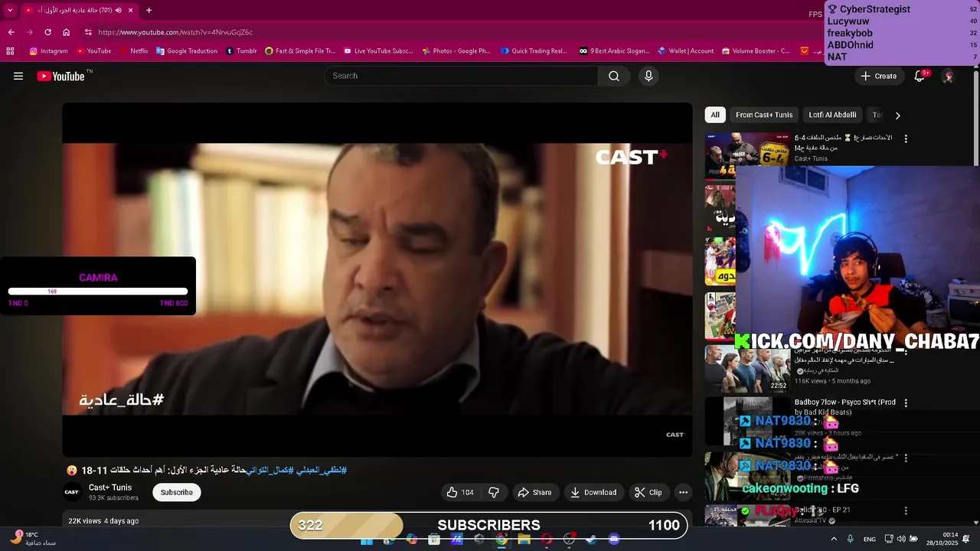The height and width of the screenshot is (551, 980).
Task: Open the YouTube guide hamburger menu
Action: point(18,76)
